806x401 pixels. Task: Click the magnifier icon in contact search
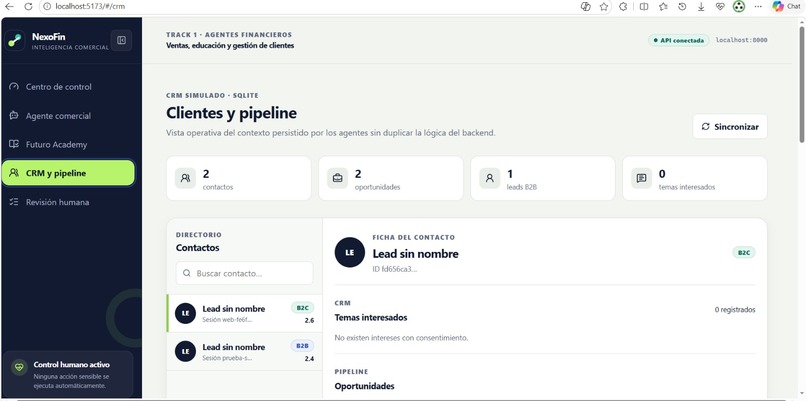187,274
